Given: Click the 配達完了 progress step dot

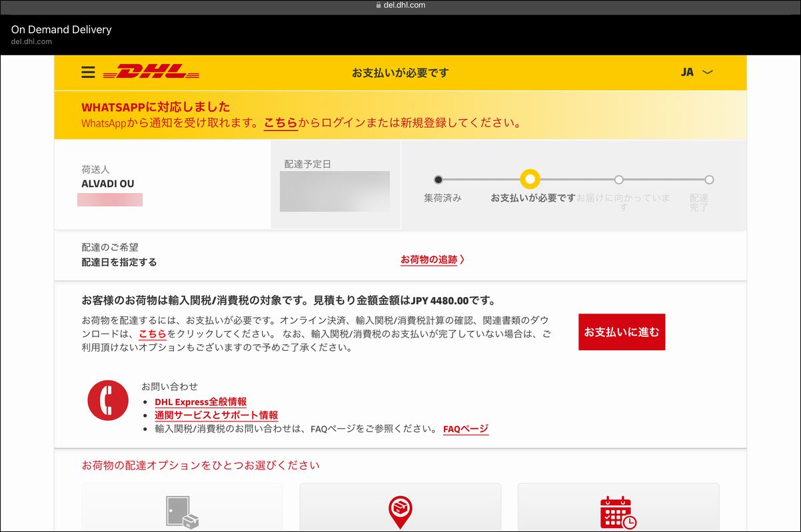Looking at the screenshot, I should (x=709, y=180).
